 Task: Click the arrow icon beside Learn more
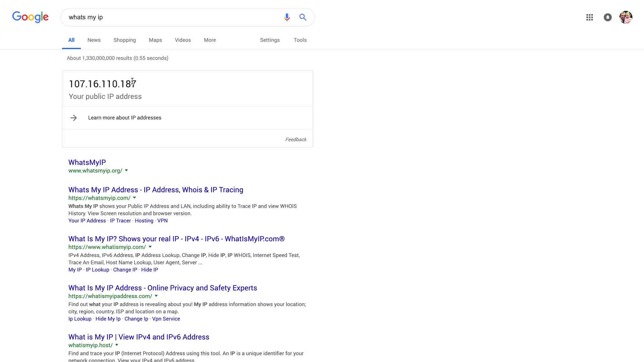point(73,118)
